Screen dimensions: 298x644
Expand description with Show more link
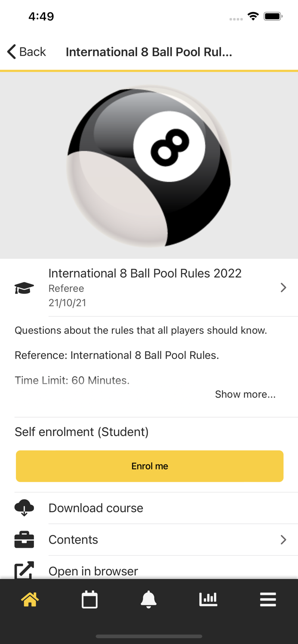click(x=245, y=394)
